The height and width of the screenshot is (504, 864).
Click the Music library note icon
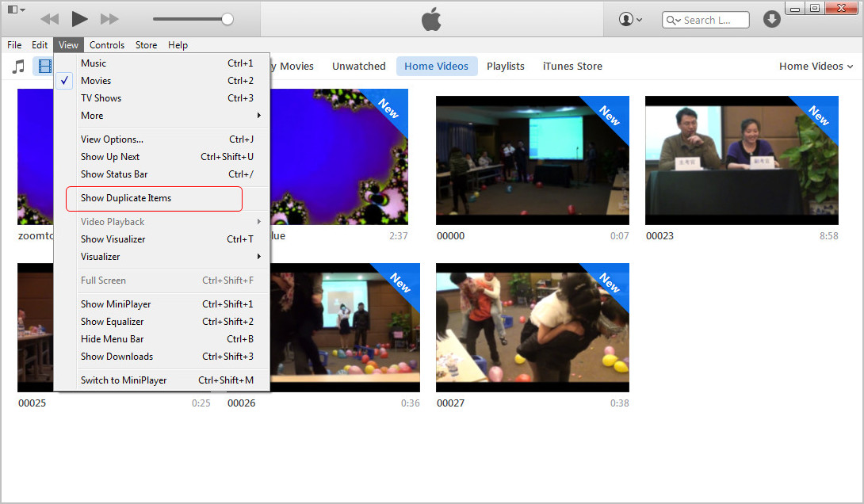pos(19,67)
